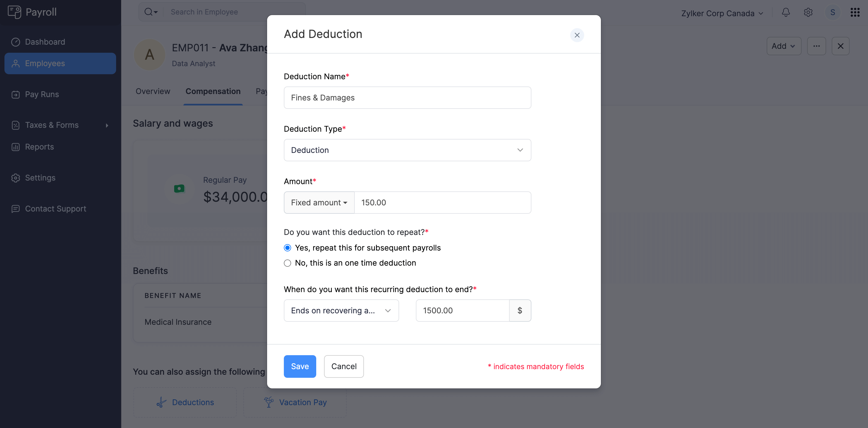Select repeat for subsequent payrolls option
This screenshot has height=428, width=868.
pyautogui.click(x=287, y=247)
